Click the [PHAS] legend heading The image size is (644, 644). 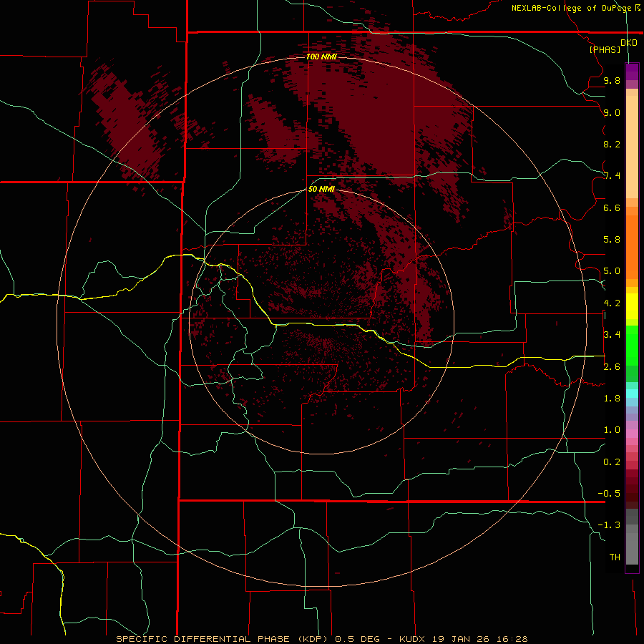605,49
